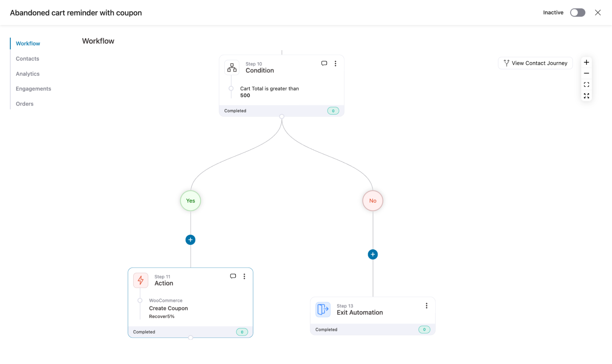Click View Contact Journey button

(535, 63)
